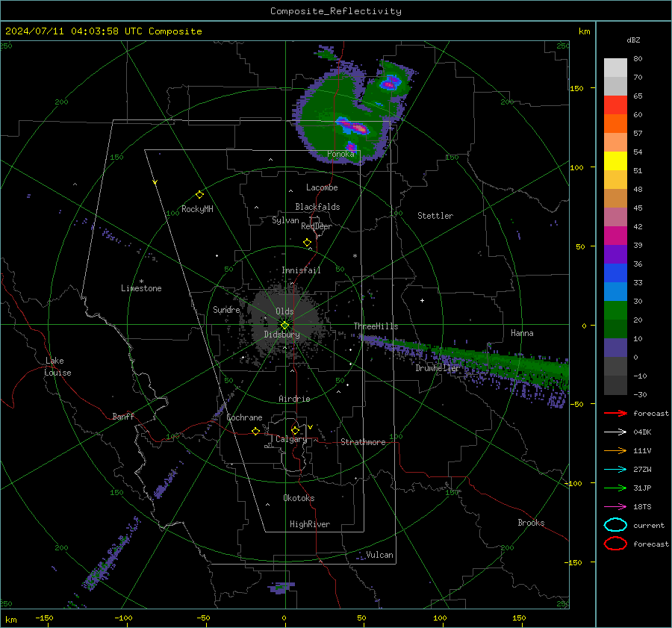
Task: Click the RedDeer city label
Action: (x=317, y=226)
